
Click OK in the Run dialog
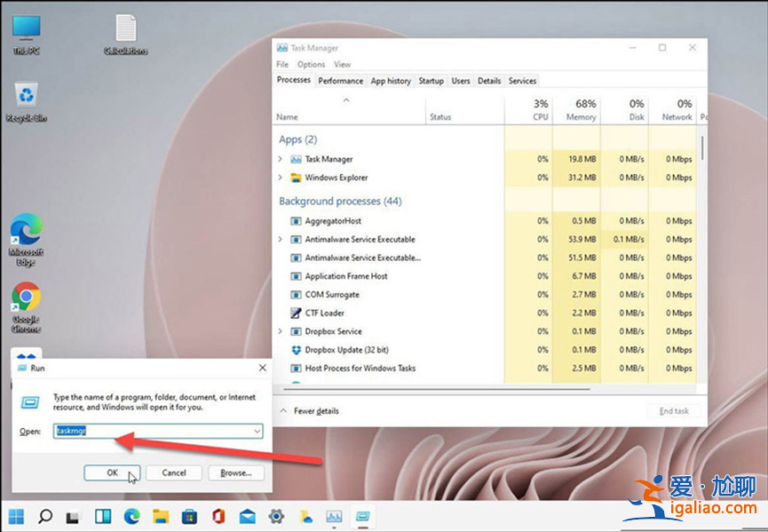[x=112, y=472]
